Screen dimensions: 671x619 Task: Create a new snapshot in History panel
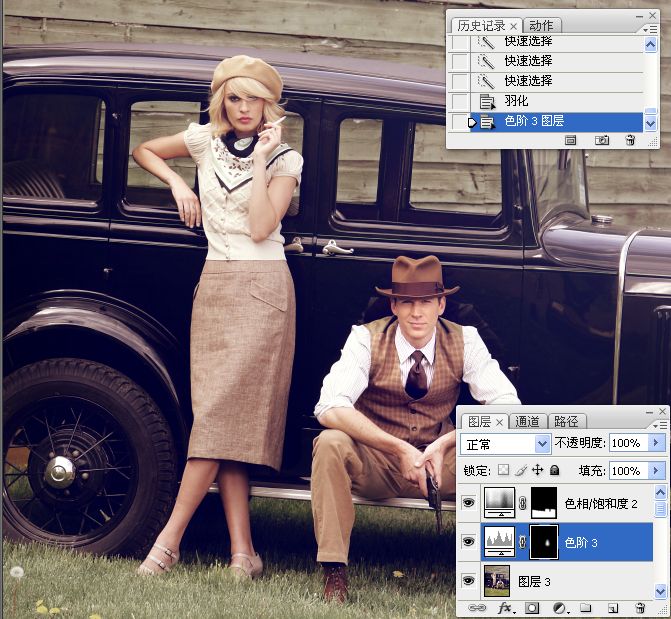[x=602, y=140]
